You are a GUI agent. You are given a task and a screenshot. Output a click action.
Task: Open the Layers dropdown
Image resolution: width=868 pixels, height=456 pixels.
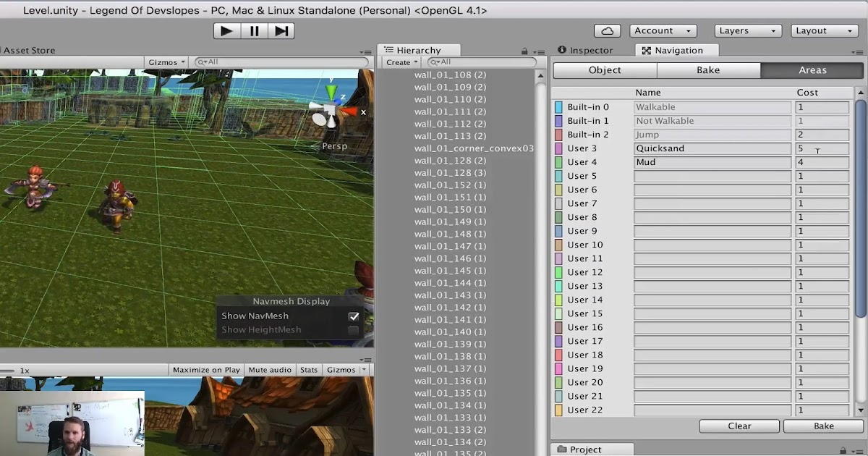point(747,30)
